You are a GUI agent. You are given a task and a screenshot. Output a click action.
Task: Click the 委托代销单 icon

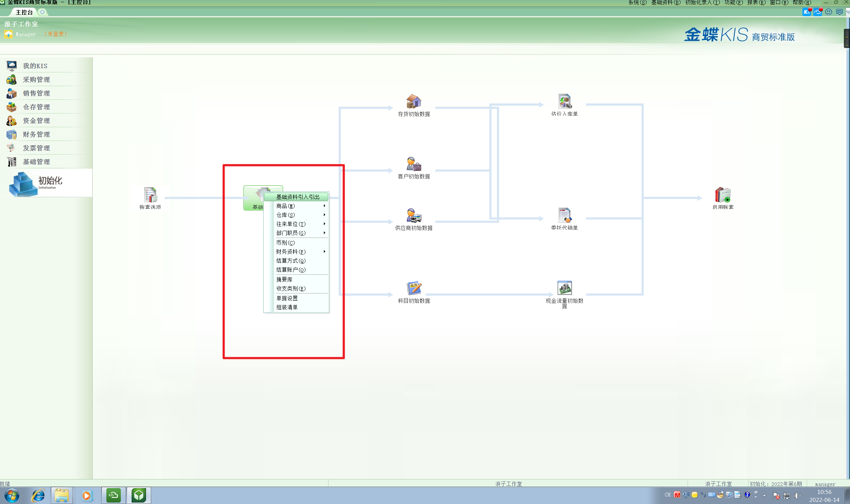564,216
